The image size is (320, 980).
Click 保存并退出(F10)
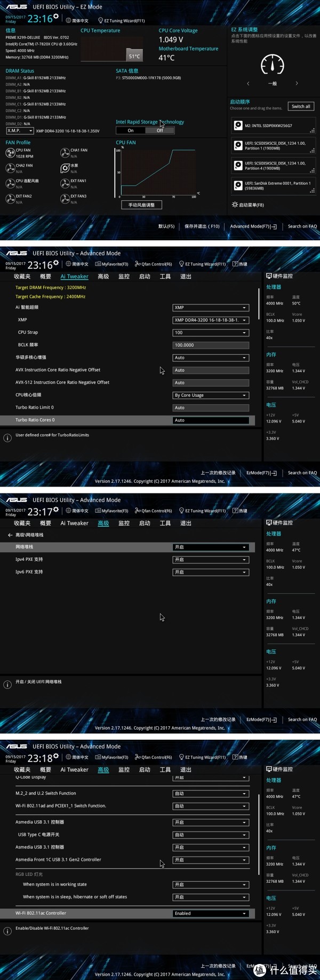pos(202,226)
